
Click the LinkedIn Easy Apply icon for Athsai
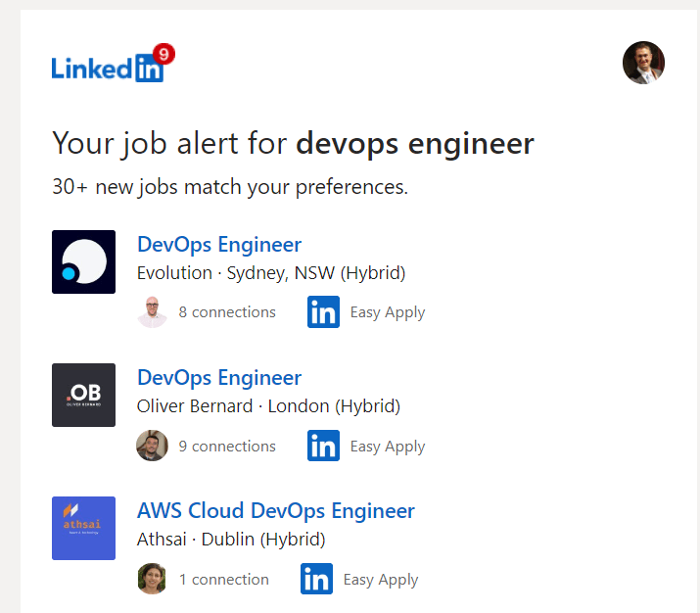pyautogui.click(x=316, y=579)
